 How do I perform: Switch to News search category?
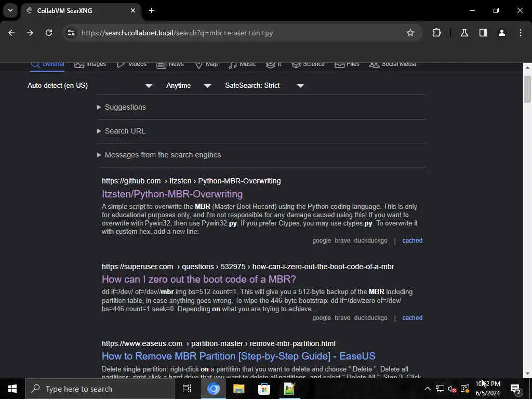tap(170, 64)
